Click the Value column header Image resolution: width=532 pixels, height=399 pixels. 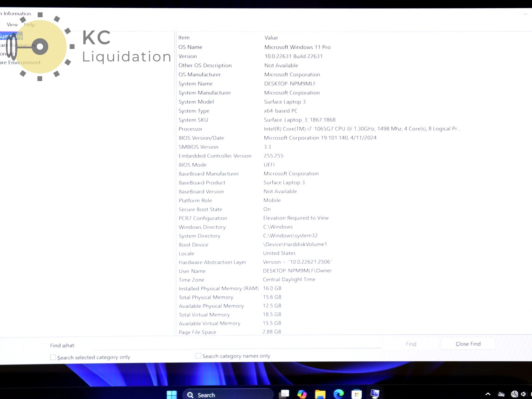coord(271,38)
